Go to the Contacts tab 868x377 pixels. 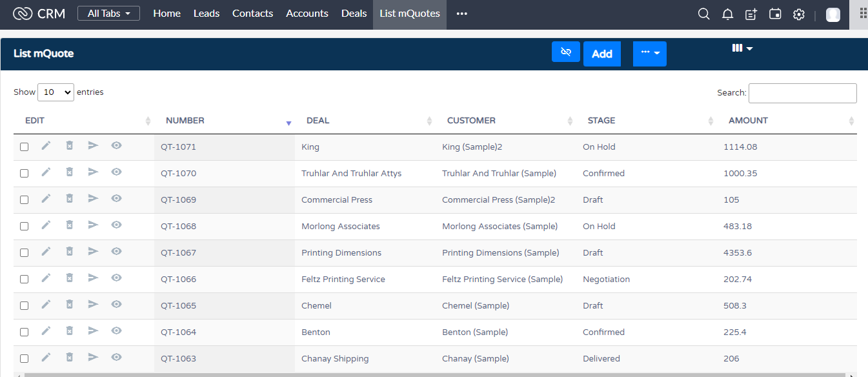[252, 14]
